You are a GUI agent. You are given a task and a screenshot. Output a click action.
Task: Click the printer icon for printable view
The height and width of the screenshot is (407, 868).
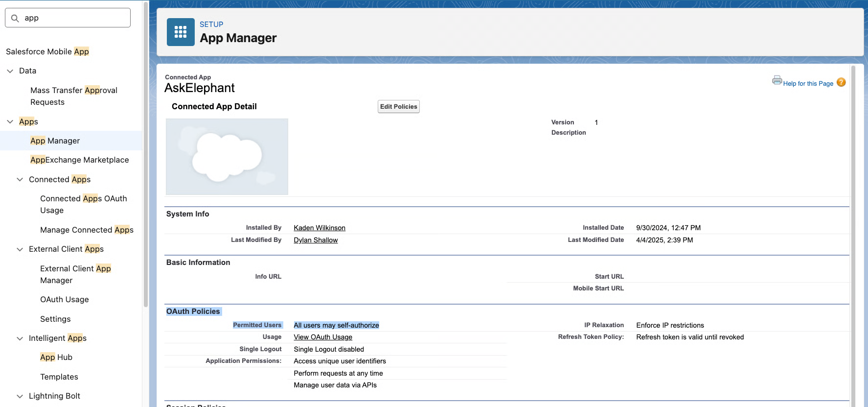[x=777, y=80]
